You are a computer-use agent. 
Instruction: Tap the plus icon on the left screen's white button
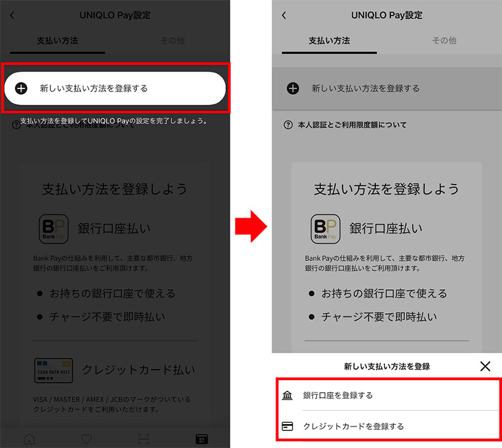(x=21, y=88)
